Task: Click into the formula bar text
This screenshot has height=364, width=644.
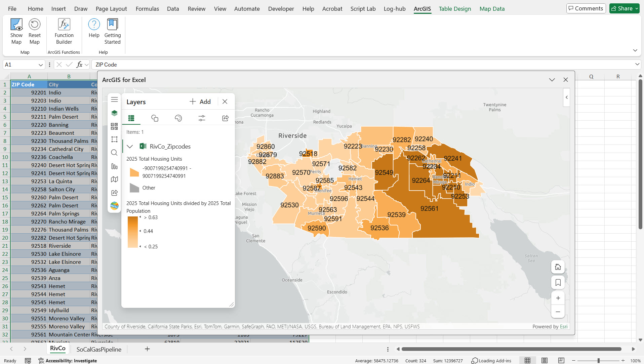Action: (x=363, y=65)
